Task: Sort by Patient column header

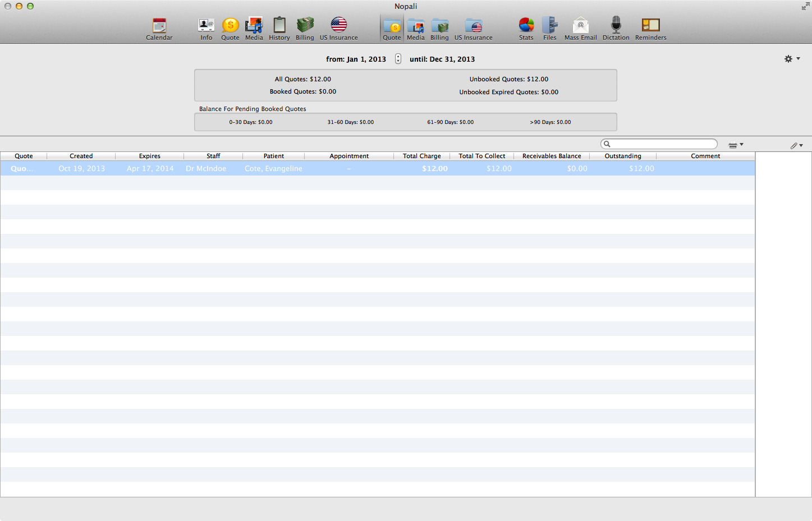Action: click(x=274, y=156)
